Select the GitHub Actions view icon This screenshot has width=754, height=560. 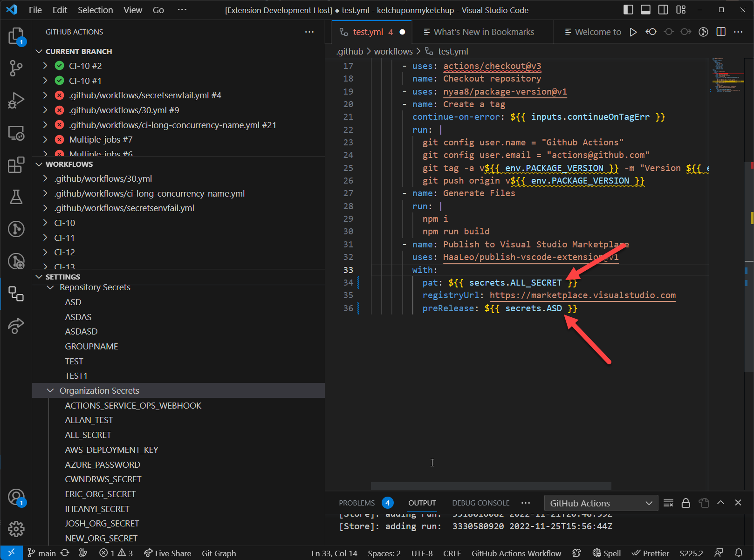(x=16, y=294)
